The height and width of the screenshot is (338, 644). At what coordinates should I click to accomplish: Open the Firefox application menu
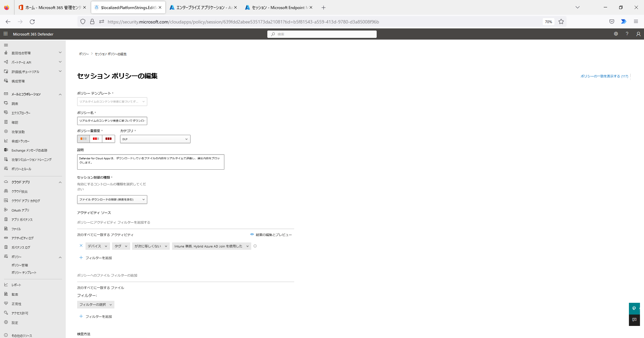(x=636, y=22)
